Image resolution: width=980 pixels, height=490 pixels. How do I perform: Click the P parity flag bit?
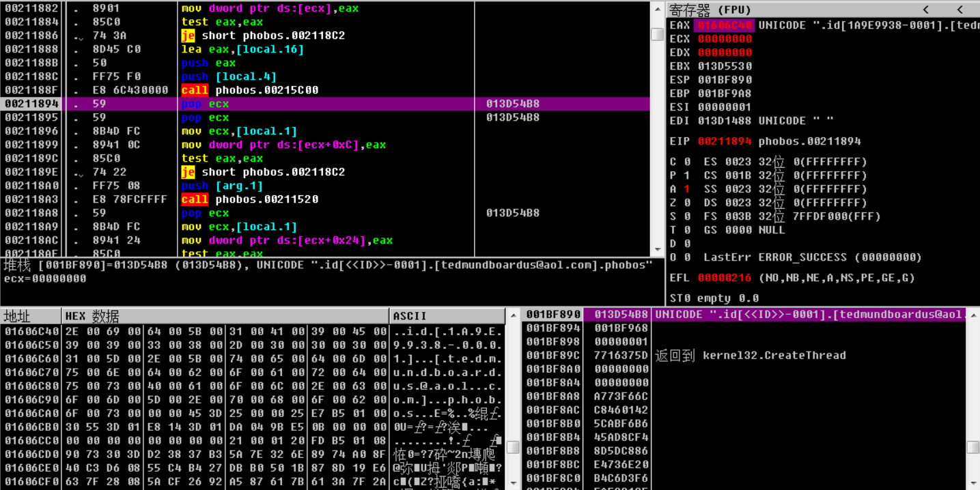686,175
